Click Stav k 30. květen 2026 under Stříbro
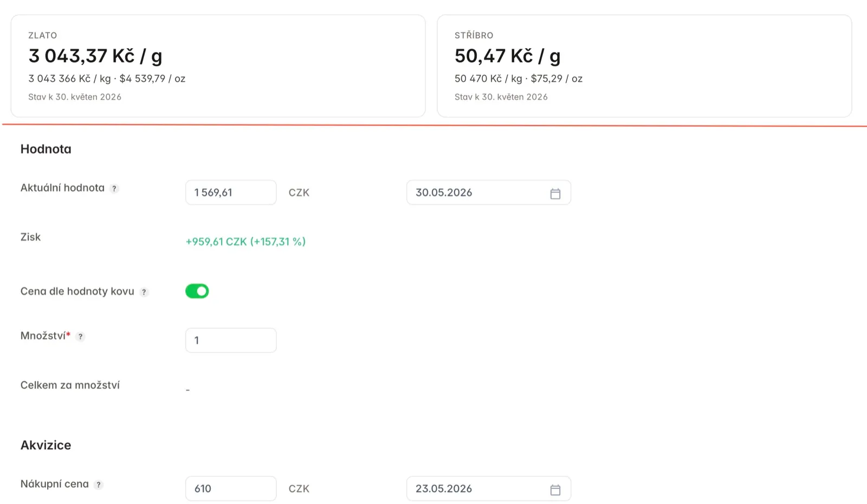867x504 pixels. 501,97
